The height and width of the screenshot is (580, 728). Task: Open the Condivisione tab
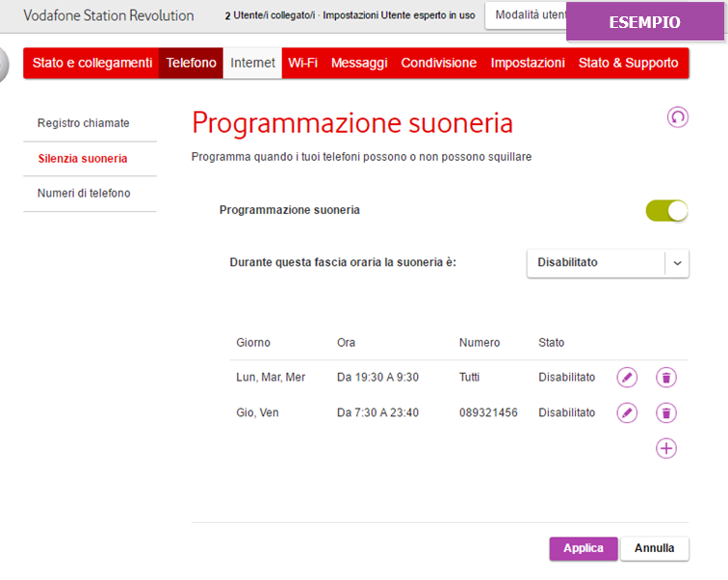(x=439, y=63)
